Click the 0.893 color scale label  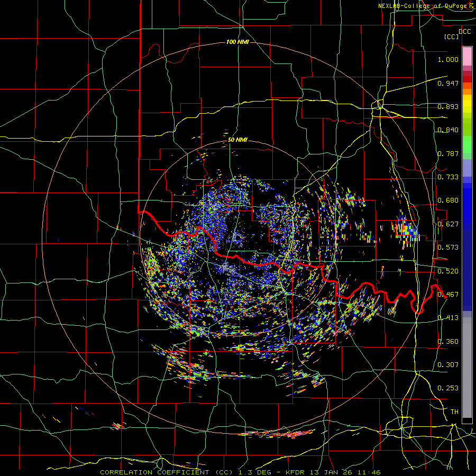[448, 106]
